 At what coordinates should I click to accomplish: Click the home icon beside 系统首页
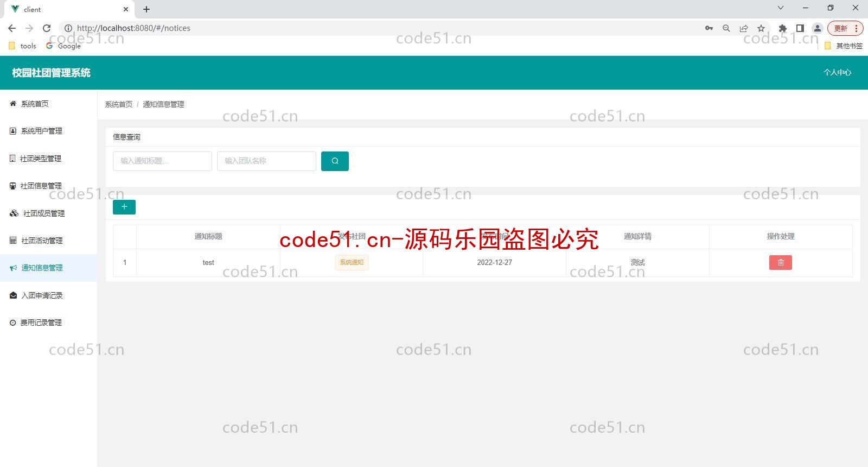(x=13, y=104)
